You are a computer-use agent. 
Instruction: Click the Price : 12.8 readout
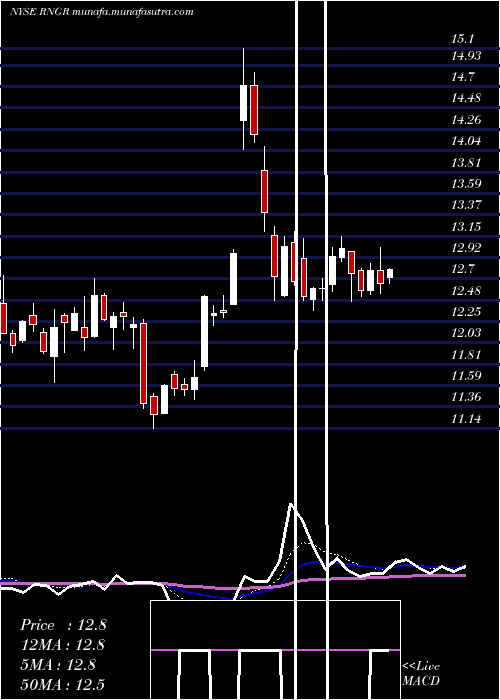tap(63, 625)
